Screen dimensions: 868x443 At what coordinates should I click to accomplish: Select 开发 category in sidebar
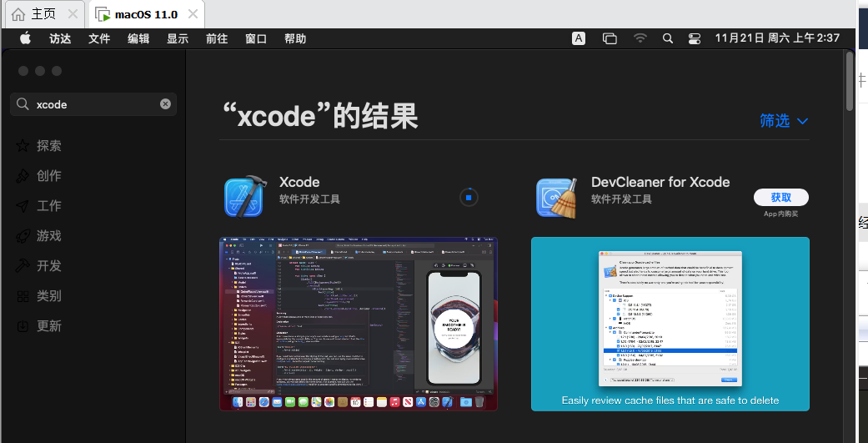[x=48, y=266]
